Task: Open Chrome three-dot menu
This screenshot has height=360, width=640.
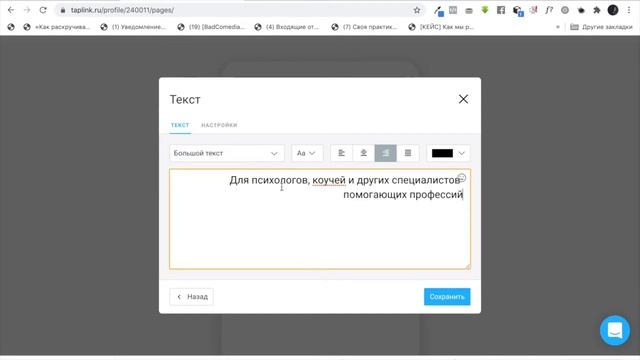Action: (x=629, y=10)
